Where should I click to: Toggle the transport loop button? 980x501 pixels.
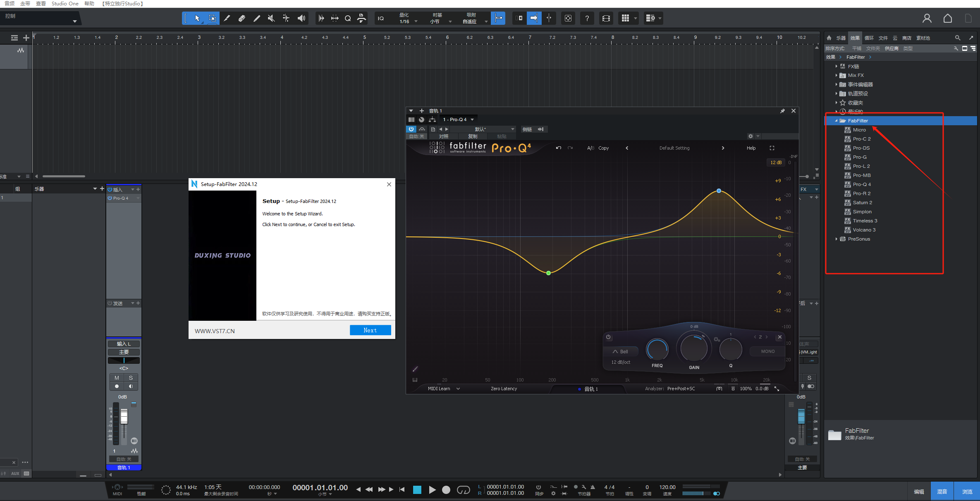[463, 490]
